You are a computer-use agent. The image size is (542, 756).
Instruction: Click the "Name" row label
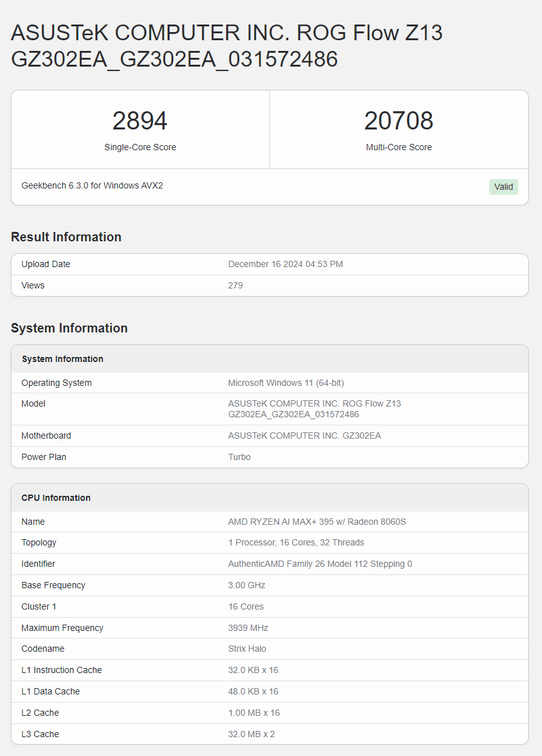33,522
